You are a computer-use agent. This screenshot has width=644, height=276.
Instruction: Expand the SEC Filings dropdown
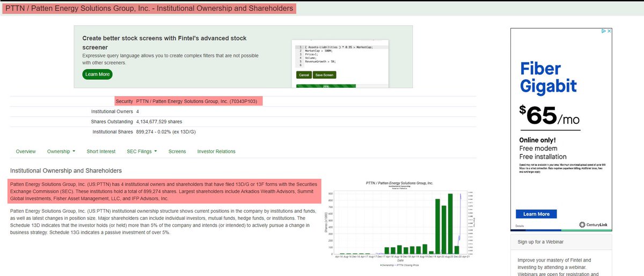coord(142,152)
